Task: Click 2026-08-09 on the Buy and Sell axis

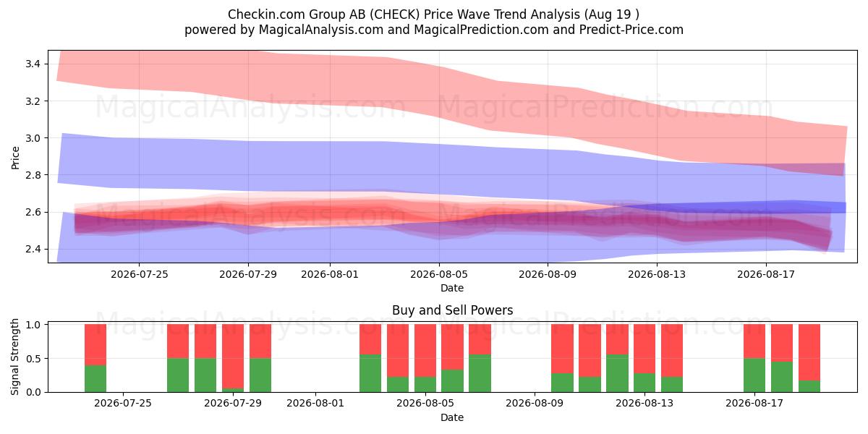Action: pyautogui.click(x=535, y=404)
